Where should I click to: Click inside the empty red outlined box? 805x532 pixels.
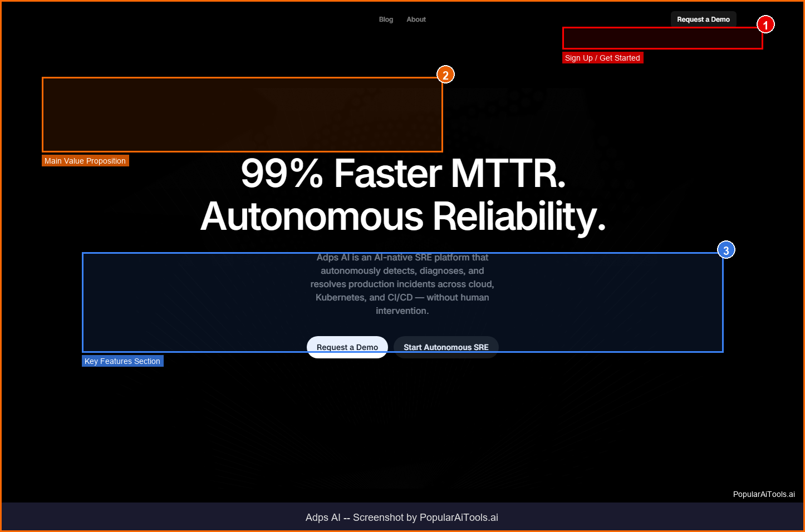coord(662,38)
